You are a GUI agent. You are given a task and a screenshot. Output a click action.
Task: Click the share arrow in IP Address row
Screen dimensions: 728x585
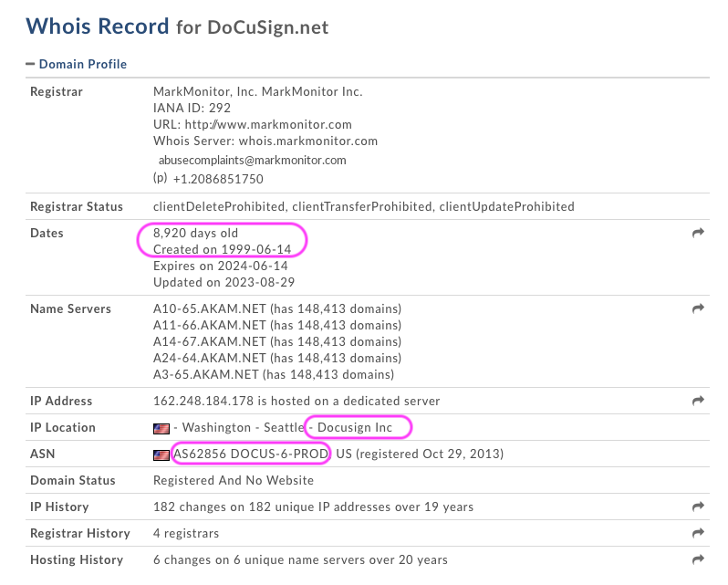point(698,401)
